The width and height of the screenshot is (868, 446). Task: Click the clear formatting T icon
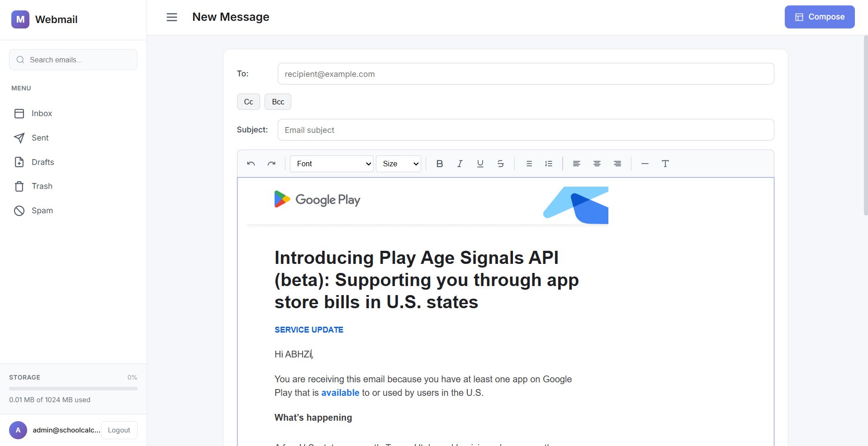point(665,164)
